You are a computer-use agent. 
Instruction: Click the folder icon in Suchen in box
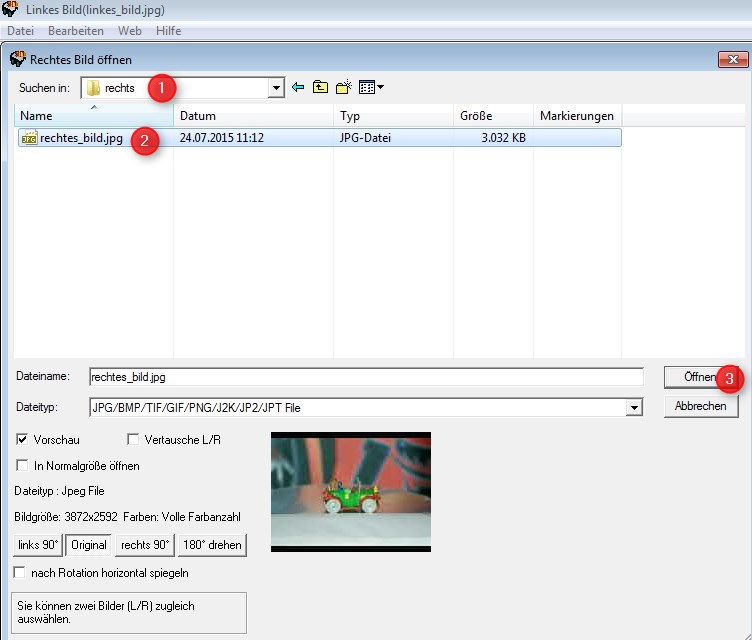pyautogui.click(x=92, y=88)
